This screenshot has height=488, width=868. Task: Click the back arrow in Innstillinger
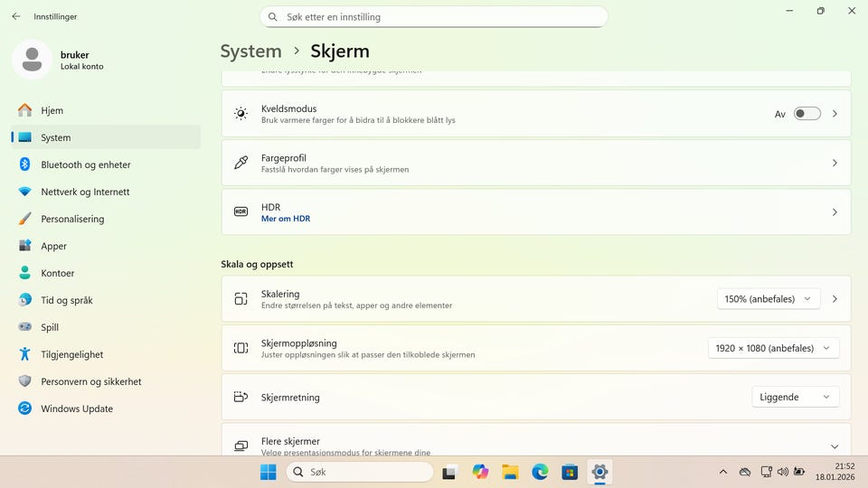(16, 16)
